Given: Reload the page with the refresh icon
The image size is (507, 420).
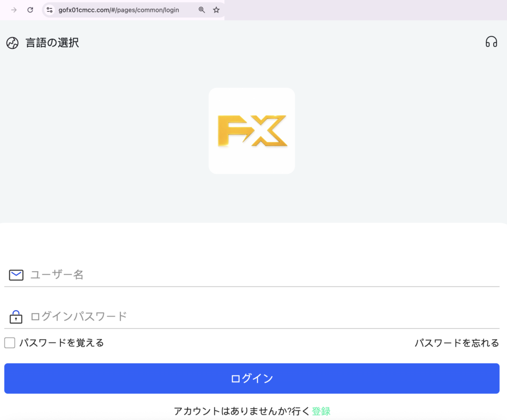Looking at the screenshot, I should click(x=30, y=10).
